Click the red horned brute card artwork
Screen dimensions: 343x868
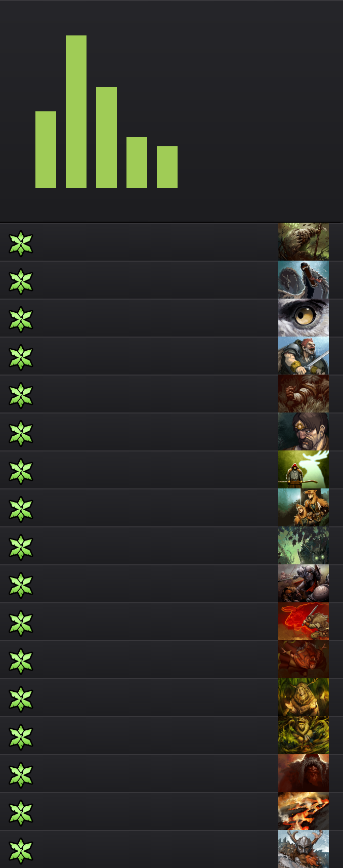[x=304, y=659]
